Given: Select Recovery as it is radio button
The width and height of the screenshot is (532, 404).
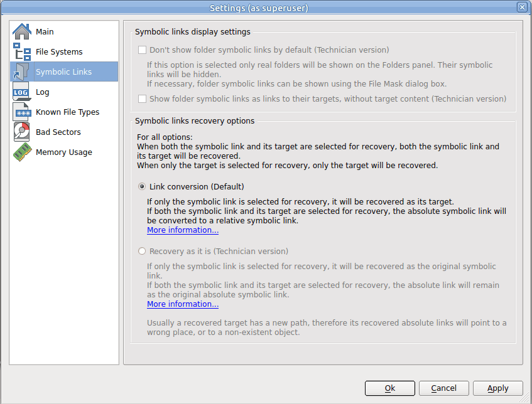Looking at the screenshot, I should (x=142, y=251).
